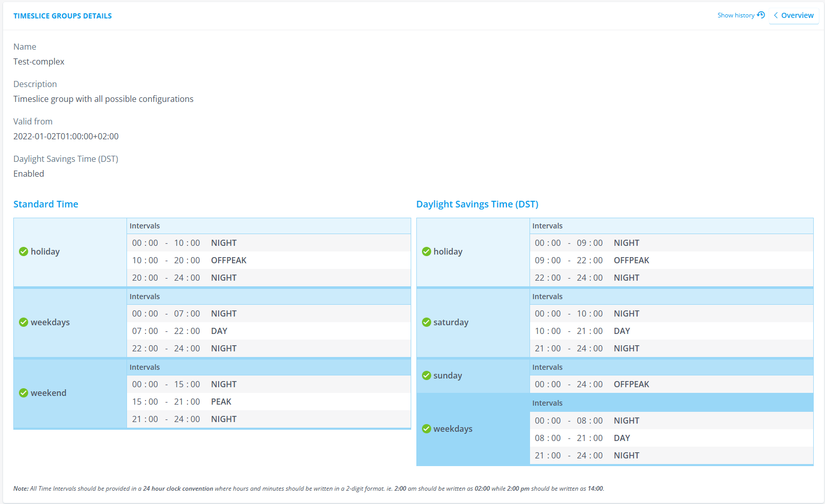Viewport: 825px width, 504px height.
Task: Select the weekend PEAK interval row
Action: click(268, 402)
